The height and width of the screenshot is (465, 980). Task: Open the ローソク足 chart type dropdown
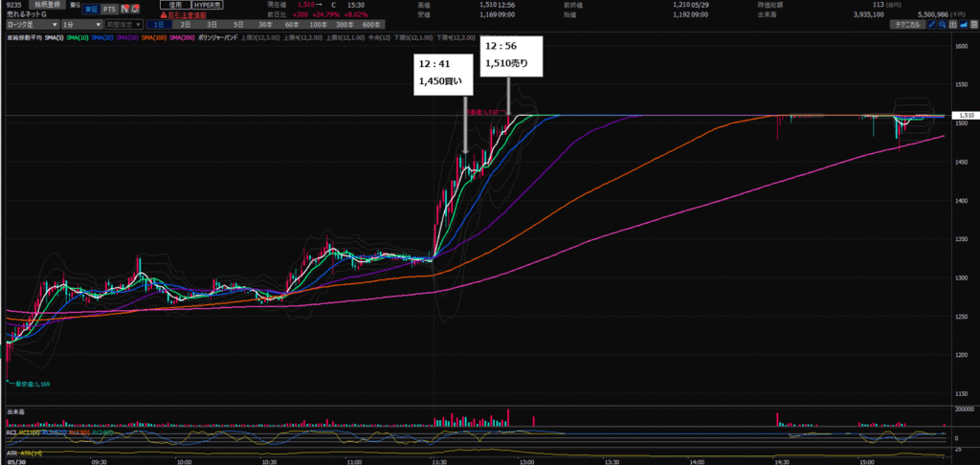click(32, 24)
